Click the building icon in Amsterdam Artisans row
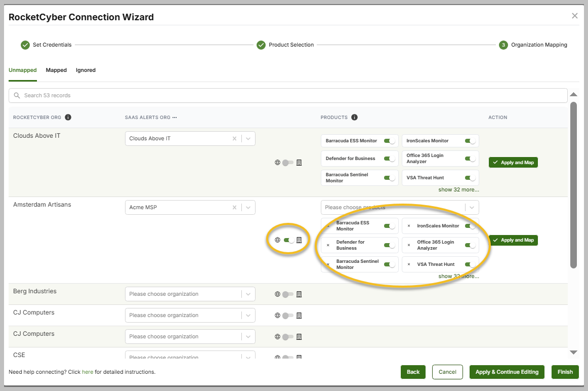Viewport: 588px width, 391px height. coord(299,240)
